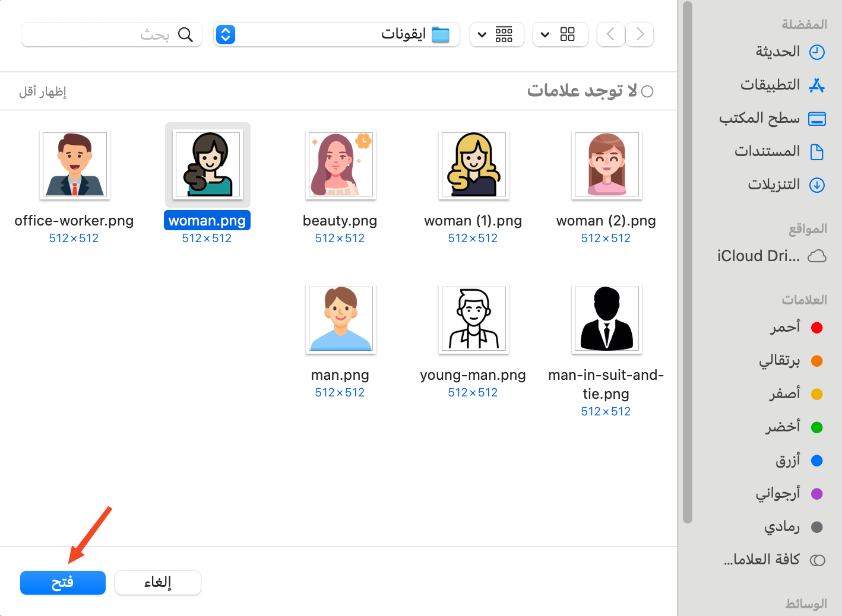Open the iCloud Drive cloud icon

817,256
